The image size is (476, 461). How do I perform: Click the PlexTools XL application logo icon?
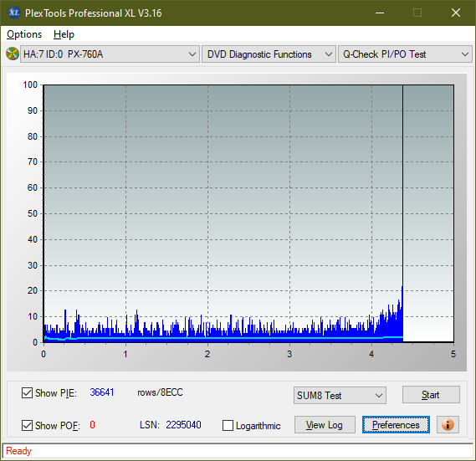pos(13,13)
